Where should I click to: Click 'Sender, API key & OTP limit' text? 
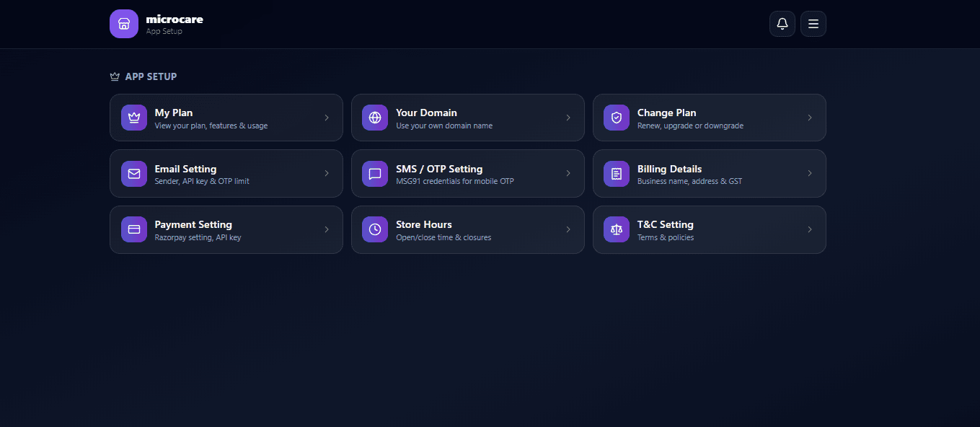[202, 181]
